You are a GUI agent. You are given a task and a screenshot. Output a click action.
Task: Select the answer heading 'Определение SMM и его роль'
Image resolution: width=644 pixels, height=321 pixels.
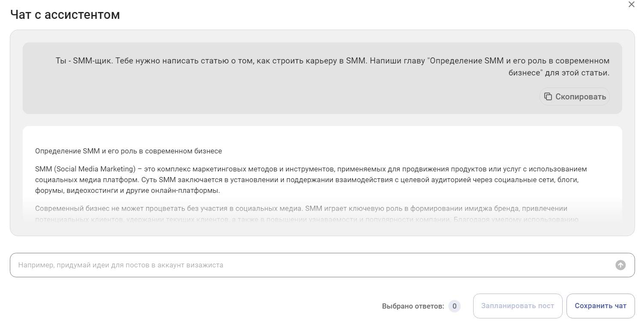click(x=128, y=151)
